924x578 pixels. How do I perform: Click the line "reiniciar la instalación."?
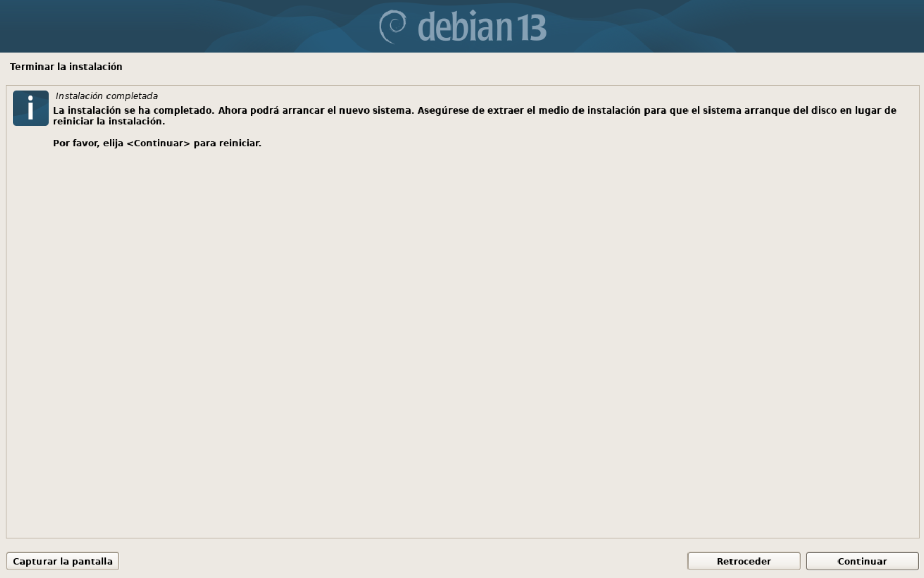[109, 121]
